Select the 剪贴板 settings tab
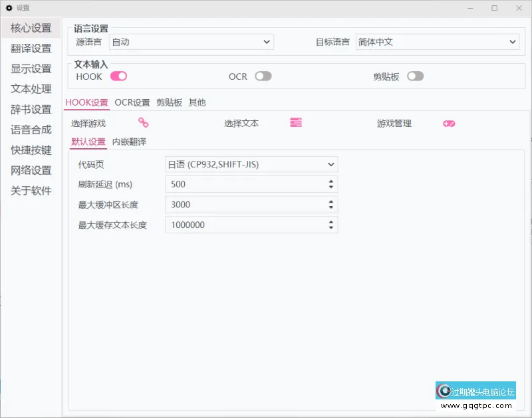This screenshot has width=532, height=418. tap(169, 102)
